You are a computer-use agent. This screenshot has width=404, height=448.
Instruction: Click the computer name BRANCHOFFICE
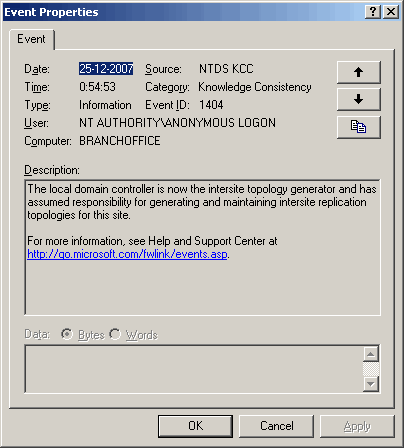click(120, 141)
